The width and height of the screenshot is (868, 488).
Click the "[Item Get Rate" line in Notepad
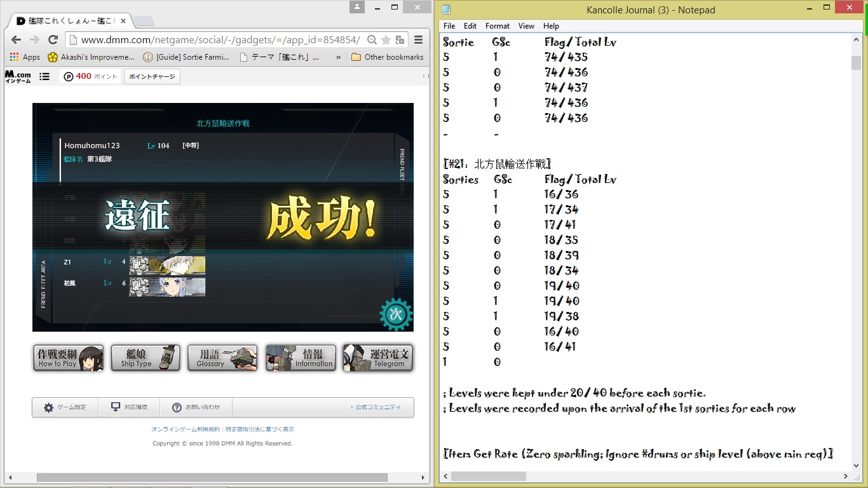(x=638, y=454)
